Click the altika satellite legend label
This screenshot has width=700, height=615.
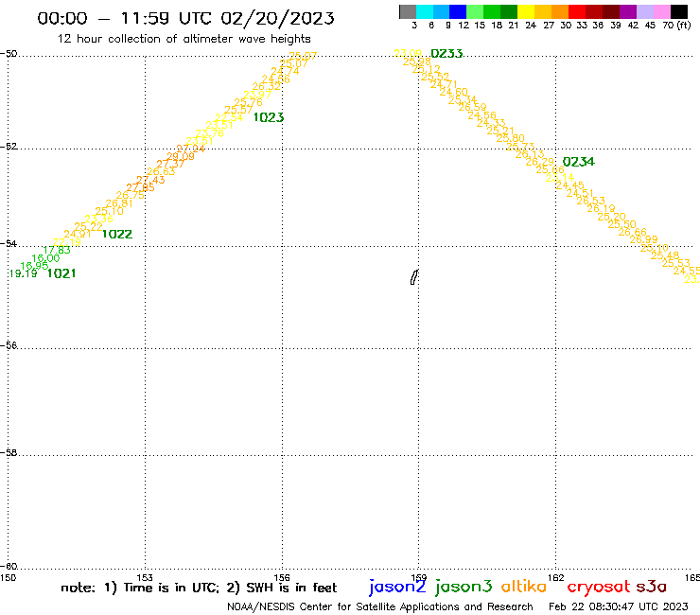coord(524,586)
